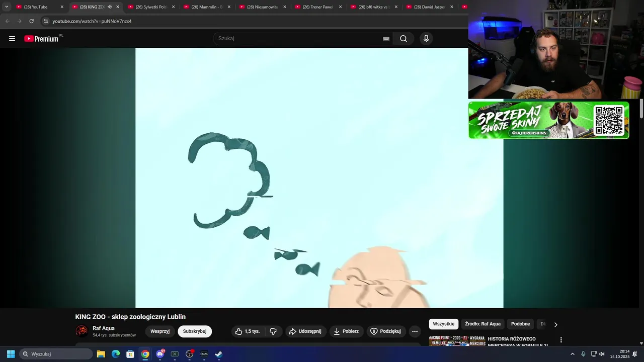The image size is (644, 362).
Task: Open the on-screen keyboard in search box
Action: pos(386,39)
